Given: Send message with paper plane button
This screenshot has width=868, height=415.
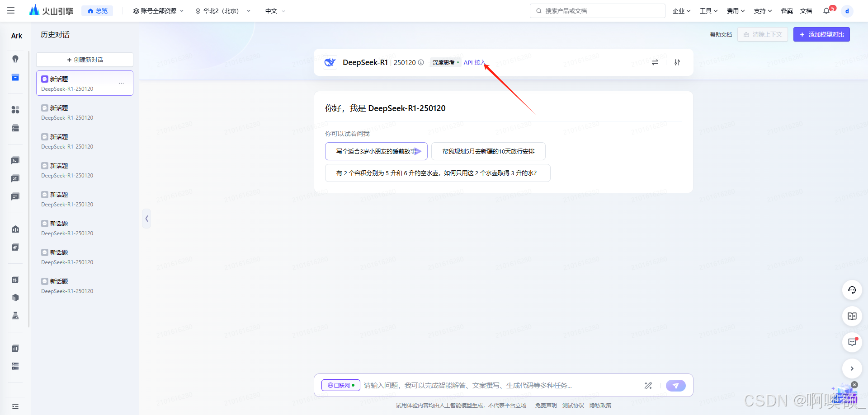Looking at the screenshot, I should tap(676, 386).
